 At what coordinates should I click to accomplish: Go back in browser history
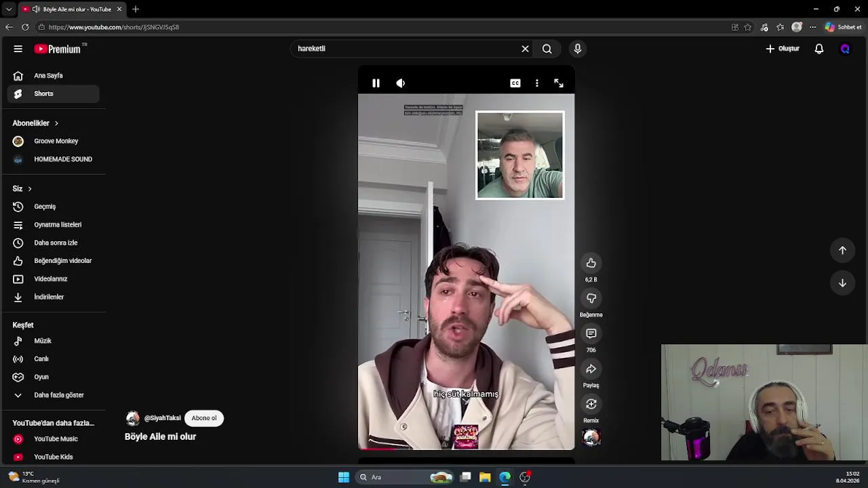(x=9, y=27)
